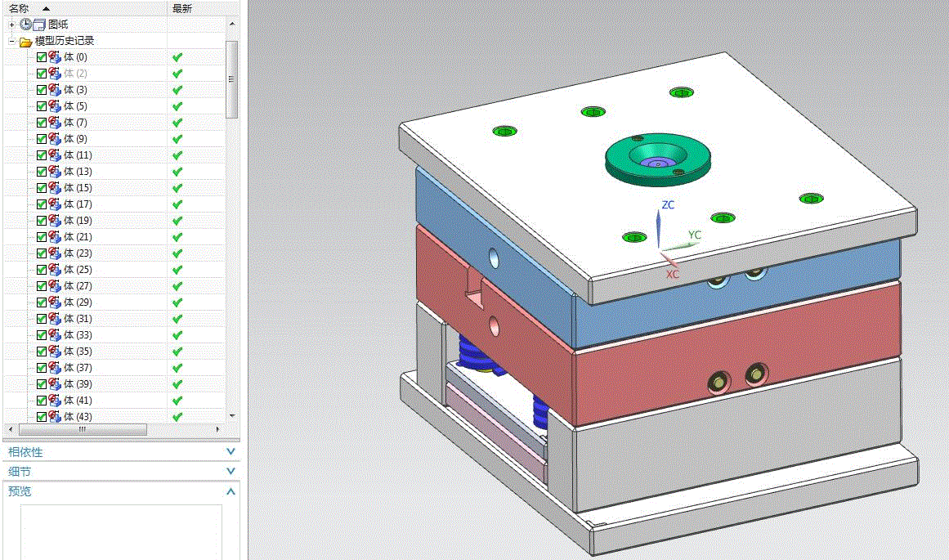
Task: Toggle checkbox for 体 (2)
Action: pos(42,74)
